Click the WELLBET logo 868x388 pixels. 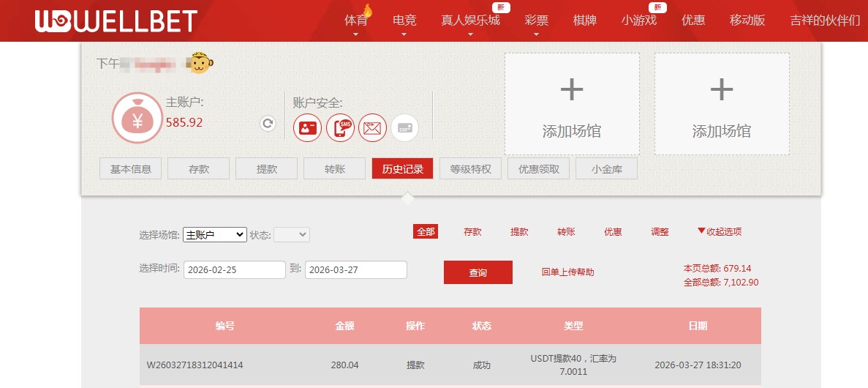point(116,21)
